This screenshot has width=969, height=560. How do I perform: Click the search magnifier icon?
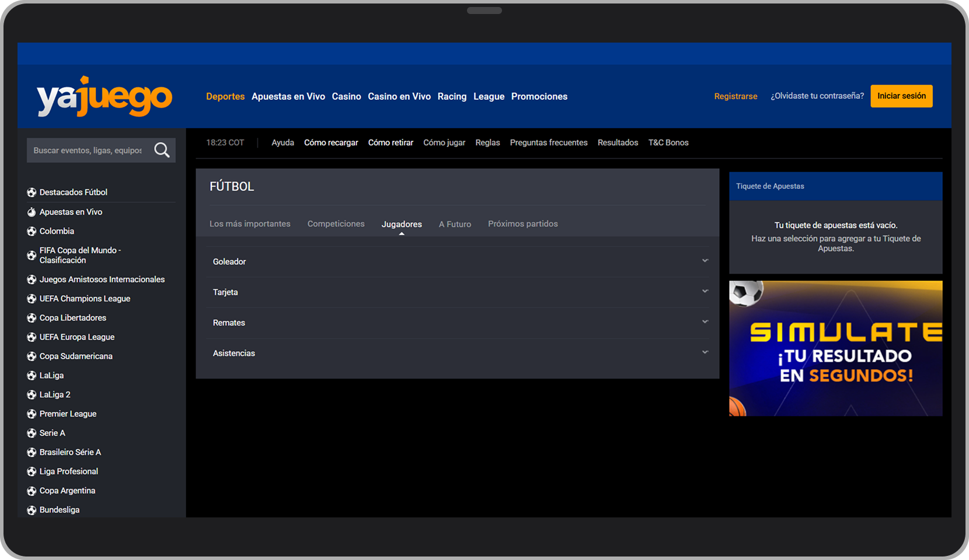click(x=162, y=150)
